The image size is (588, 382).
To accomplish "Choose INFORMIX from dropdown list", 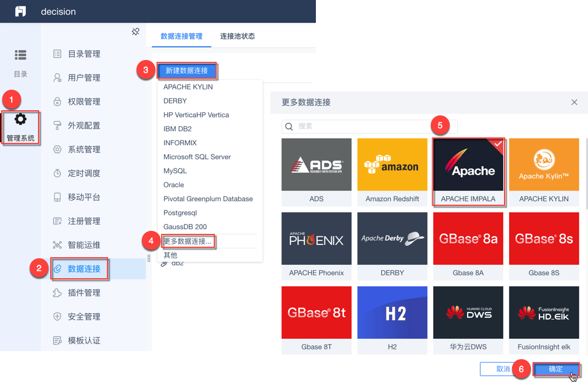I will coord(180,143).
